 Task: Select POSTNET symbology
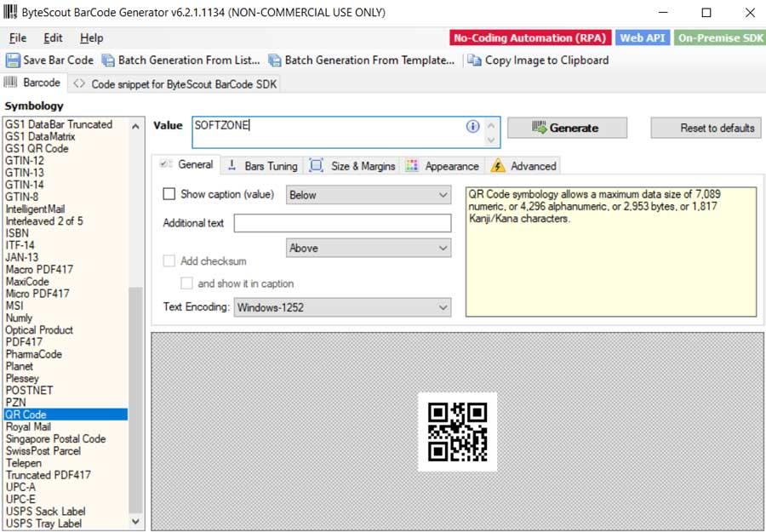(x=29, y=391)
